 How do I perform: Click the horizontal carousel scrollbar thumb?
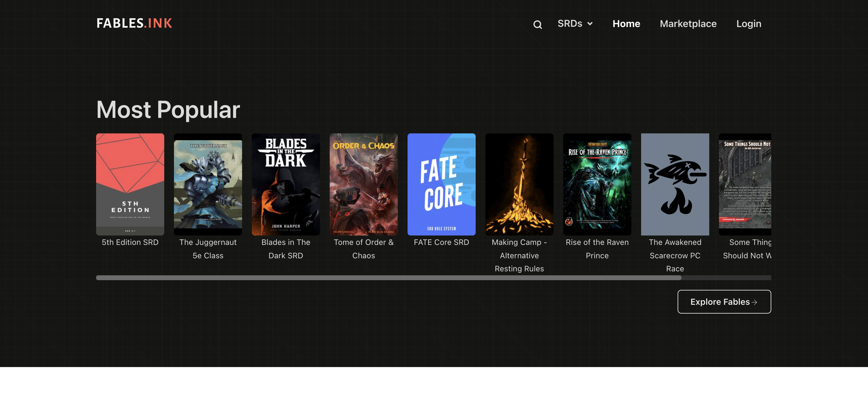[388, 278]
